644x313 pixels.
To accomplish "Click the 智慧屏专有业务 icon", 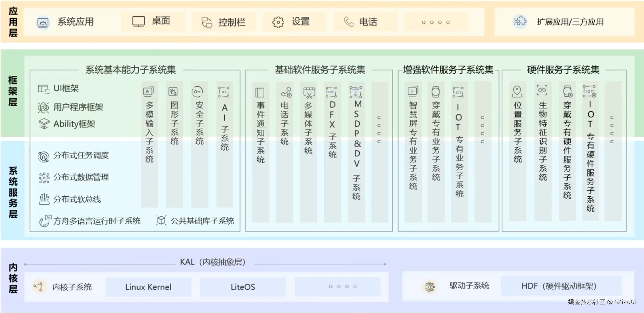I will coord(413,92).
